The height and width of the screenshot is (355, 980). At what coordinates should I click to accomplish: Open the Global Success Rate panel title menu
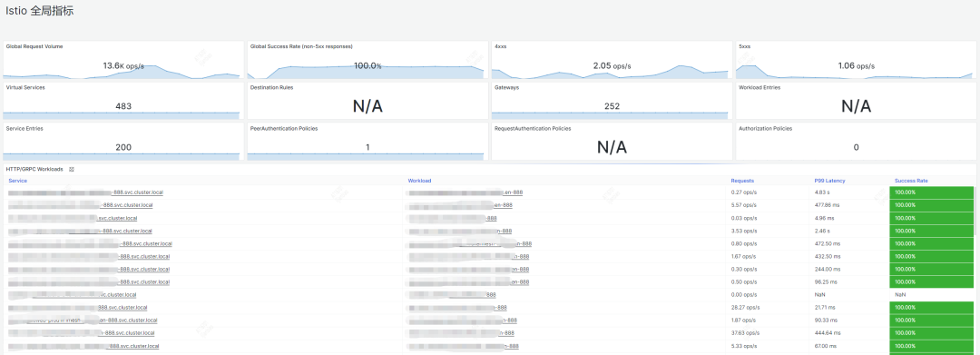click(301, 47)
